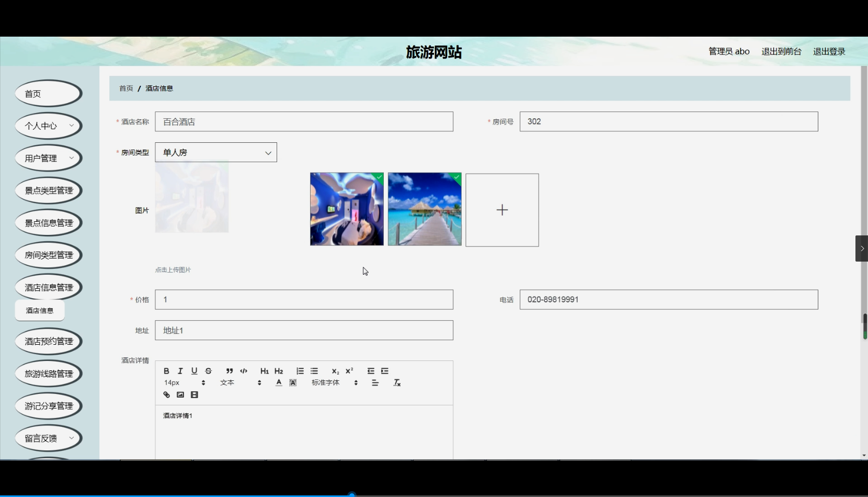Click the 点击上传图片 hint text

(x=173, y=270)
